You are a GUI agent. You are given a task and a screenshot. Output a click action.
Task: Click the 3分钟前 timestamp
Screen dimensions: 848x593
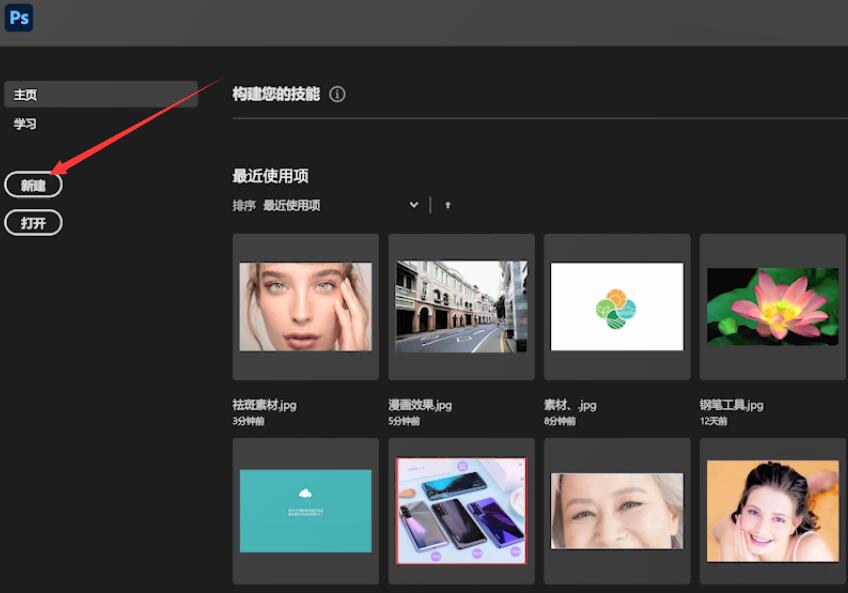point(248,421)
